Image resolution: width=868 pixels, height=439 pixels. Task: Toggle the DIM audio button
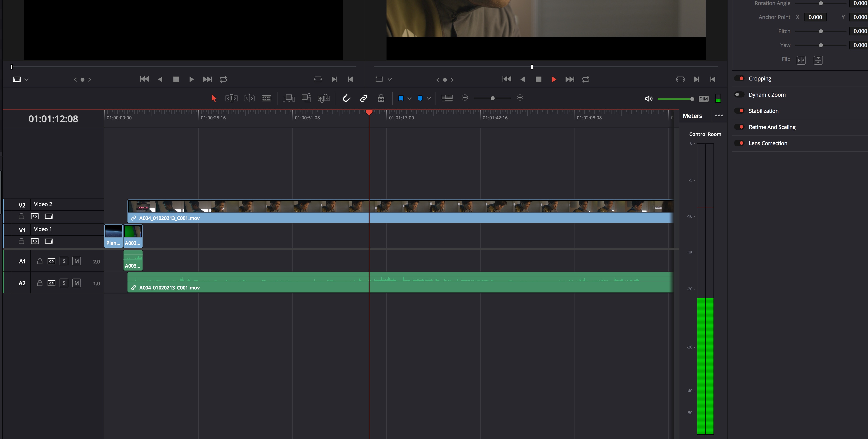703,99
